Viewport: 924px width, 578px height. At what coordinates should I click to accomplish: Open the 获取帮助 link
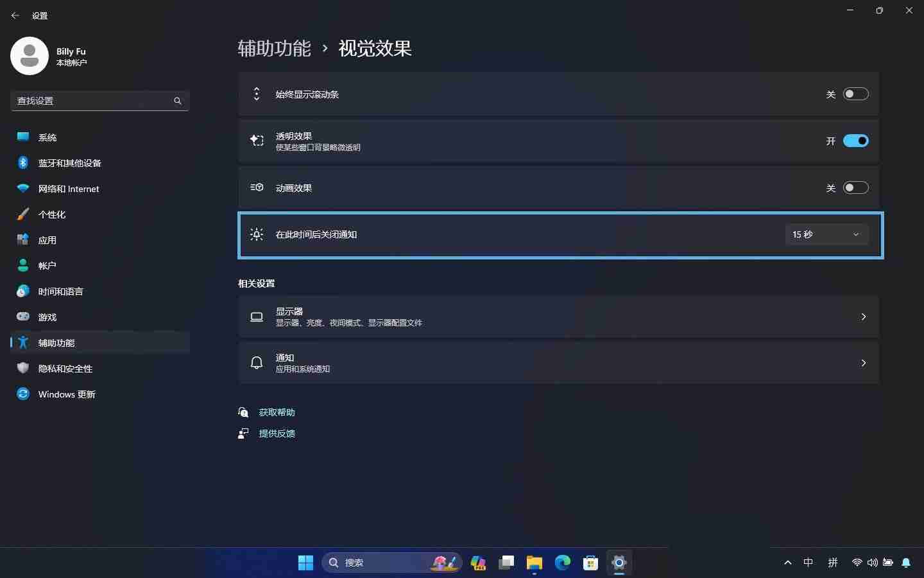pos(276,412)
